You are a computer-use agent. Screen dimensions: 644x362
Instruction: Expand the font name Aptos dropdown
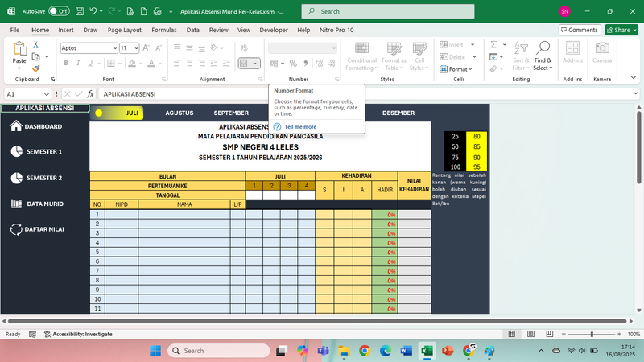click(x=114, y=48)
